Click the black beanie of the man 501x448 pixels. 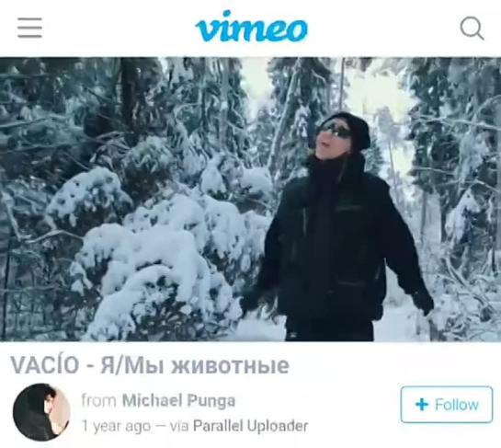[x=351, y=126]
